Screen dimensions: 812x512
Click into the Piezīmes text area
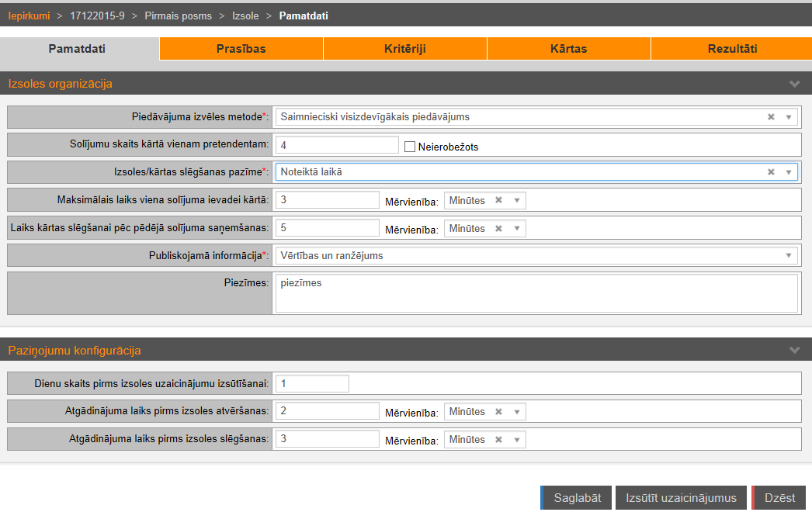point(536,293)
